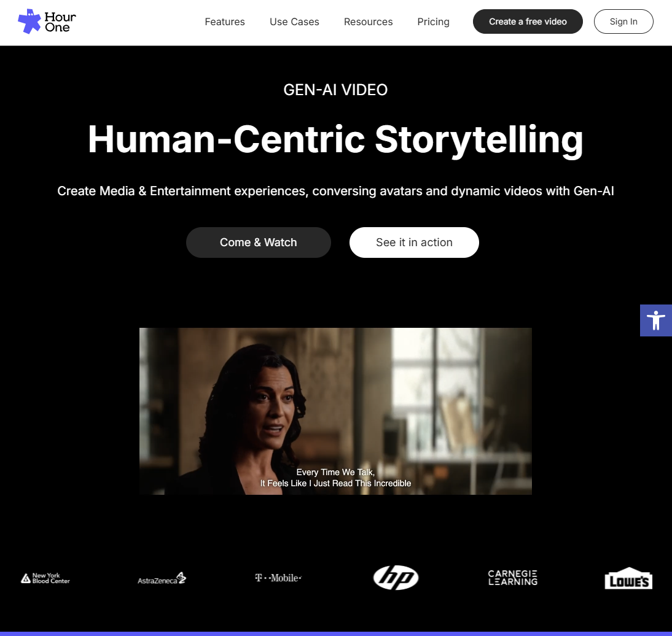Expand the Resources menu

pyautogui.click(x=368, y=21)
